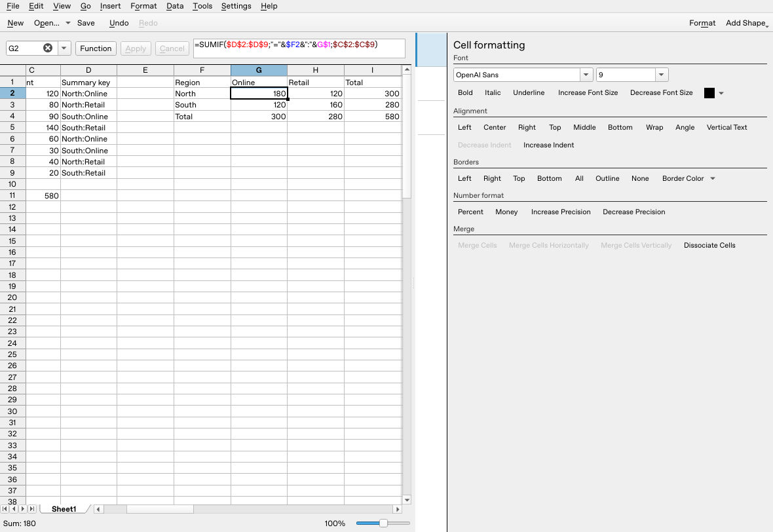Toggle Bold formatting
Image resolution: width=773 pixels, height=532 pixels.
tap(465, 92)
